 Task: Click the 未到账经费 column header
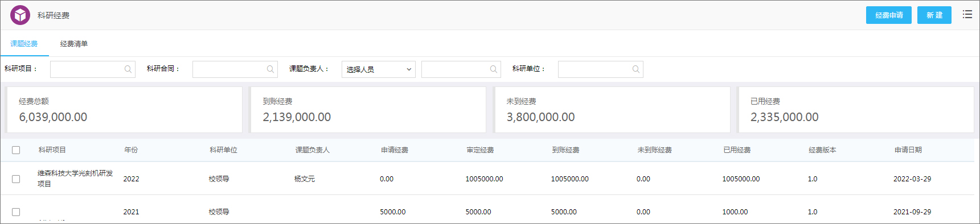(654, 150)
